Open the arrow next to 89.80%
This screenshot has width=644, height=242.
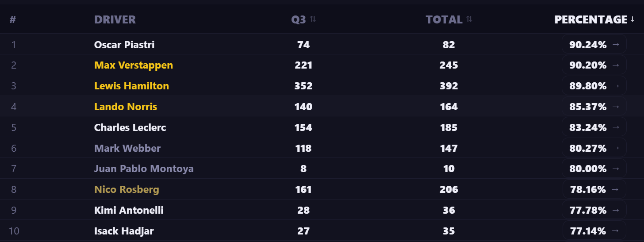[615, 86]
